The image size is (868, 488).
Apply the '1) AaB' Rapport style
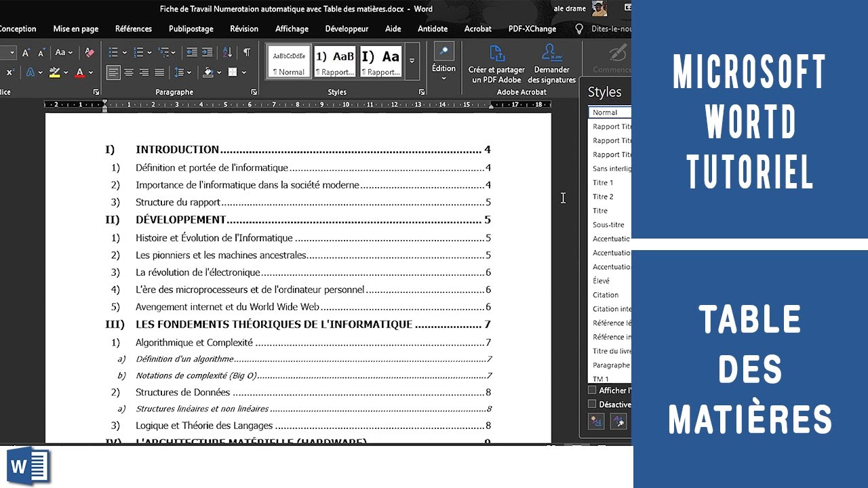tap(334, 61)
